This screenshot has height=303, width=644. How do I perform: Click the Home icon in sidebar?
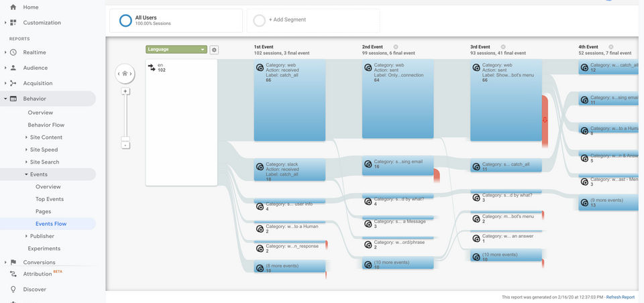[x=13, y=7]
